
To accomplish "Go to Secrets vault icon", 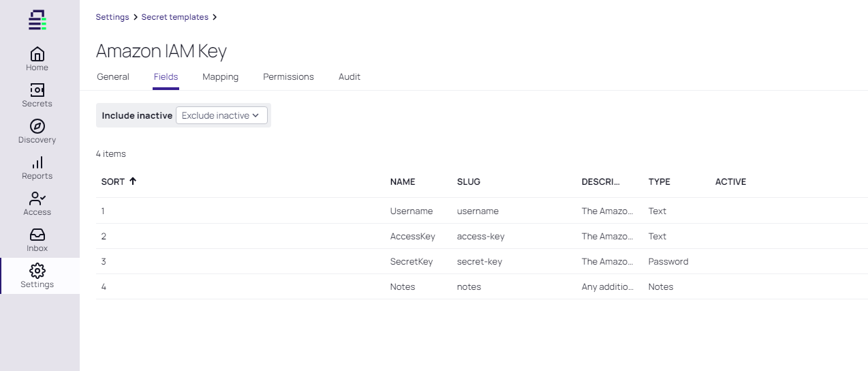I will pos(37,90).
